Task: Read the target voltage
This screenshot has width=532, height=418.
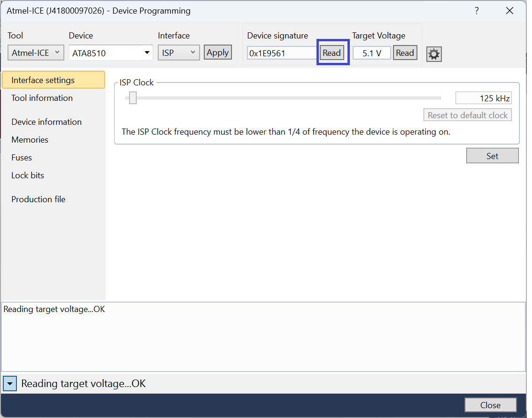Action: [x=405, y=53]
